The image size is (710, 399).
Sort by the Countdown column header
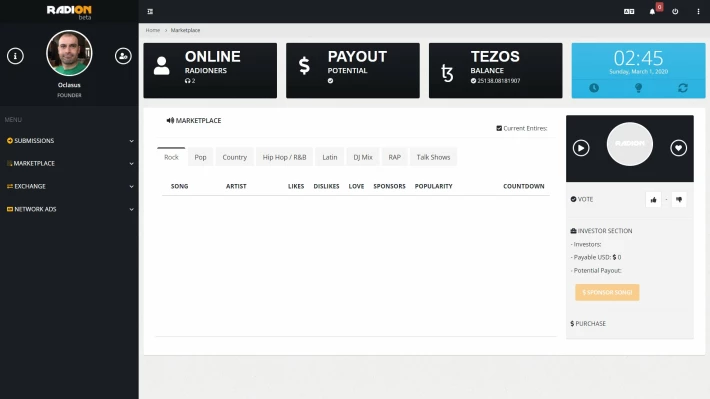(524, 186)
